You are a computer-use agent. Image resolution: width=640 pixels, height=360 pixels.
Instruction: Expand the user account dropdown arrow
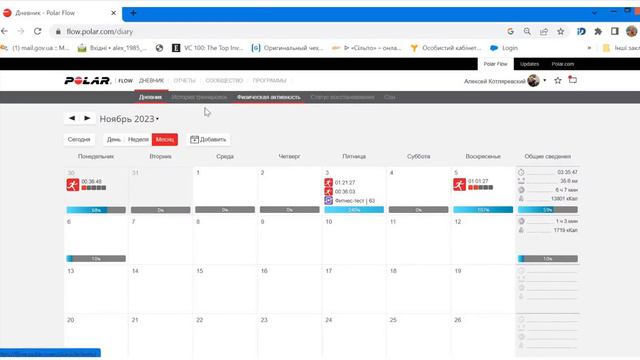click(544, 80)
